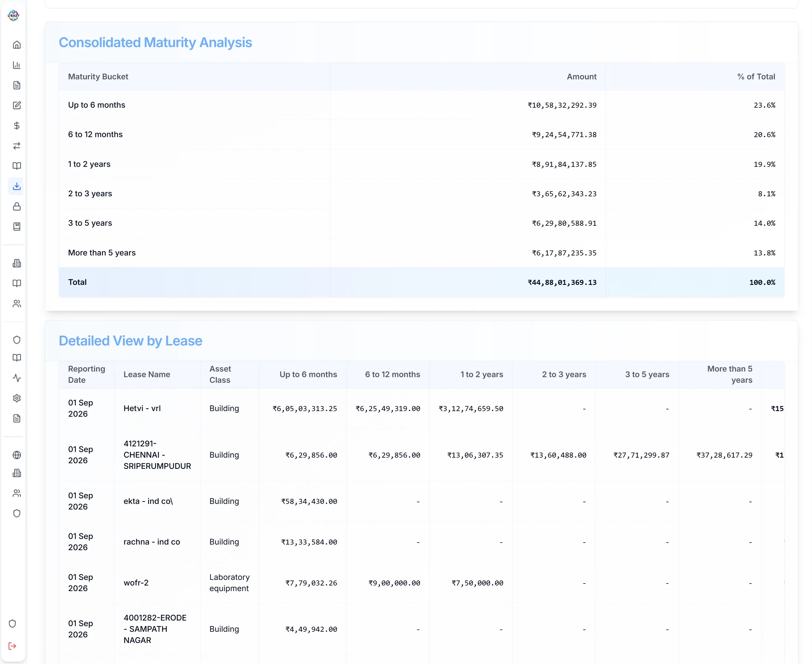Open the bar chart analytics icon
The image size is (812, 664).
(17, 65)
